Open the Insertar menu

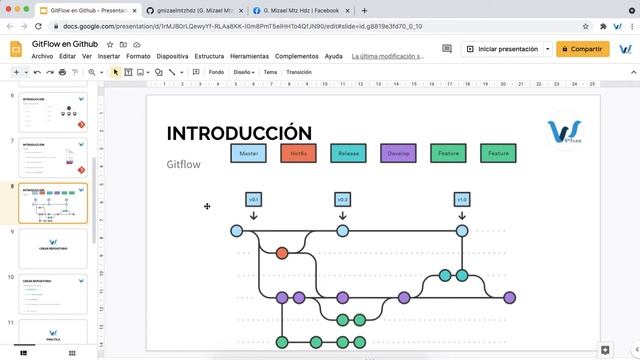pos(109,56)
